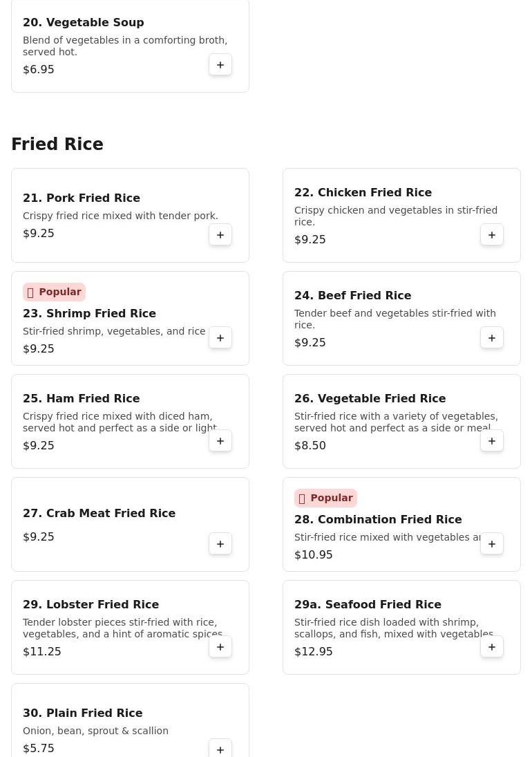Add Beef Fried Rice plus icon
Viewport: 532px width, 757px height.
(491, 337)
